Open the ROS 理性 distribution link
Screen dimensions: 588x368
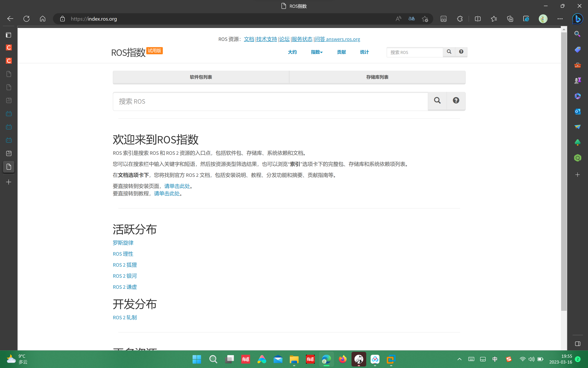tap(123, 254)
